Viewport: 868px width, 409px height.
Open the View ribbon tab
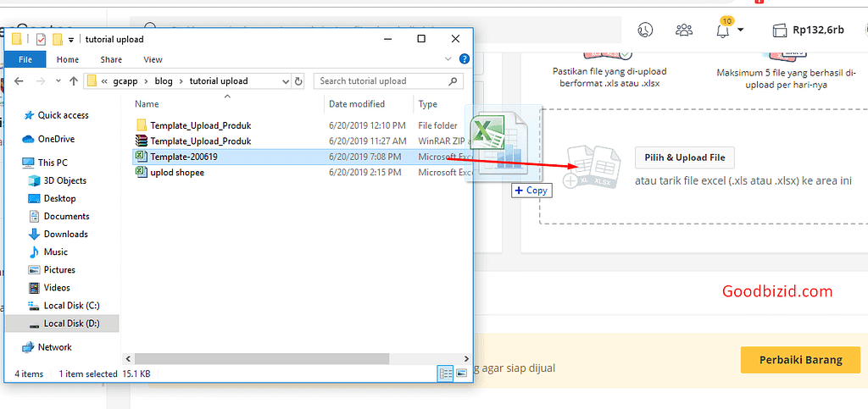pos(153,59)
